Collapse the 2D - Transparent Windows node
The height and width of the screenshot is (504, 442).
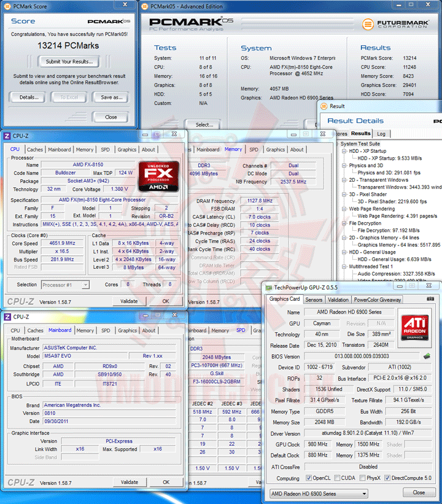[x=344, y=180]
